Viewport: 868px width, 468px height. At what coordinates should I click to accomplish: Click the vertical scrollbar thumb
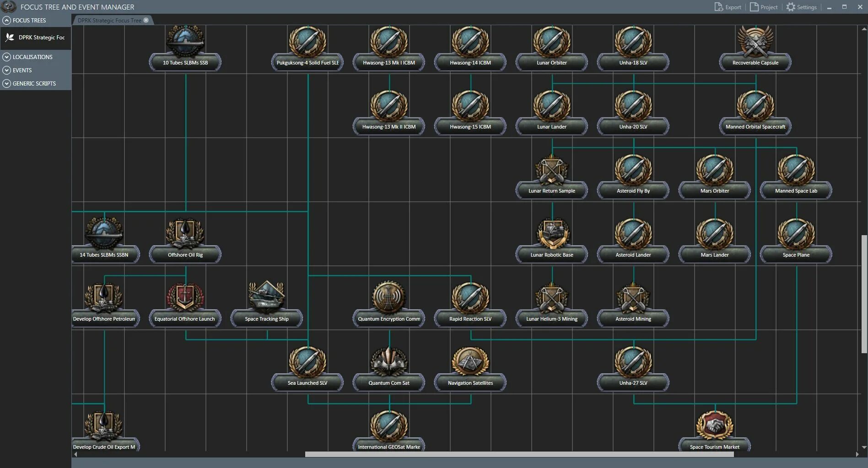[864, 294]
